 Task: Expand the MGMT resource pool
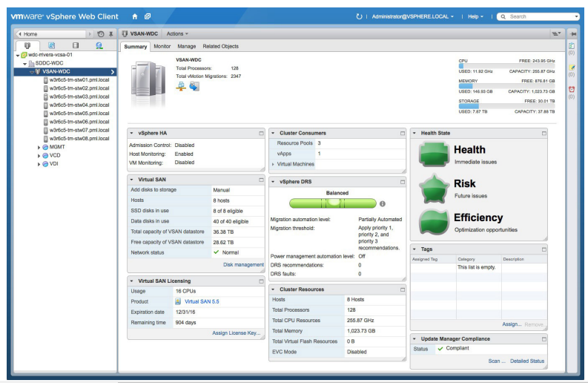39,147
